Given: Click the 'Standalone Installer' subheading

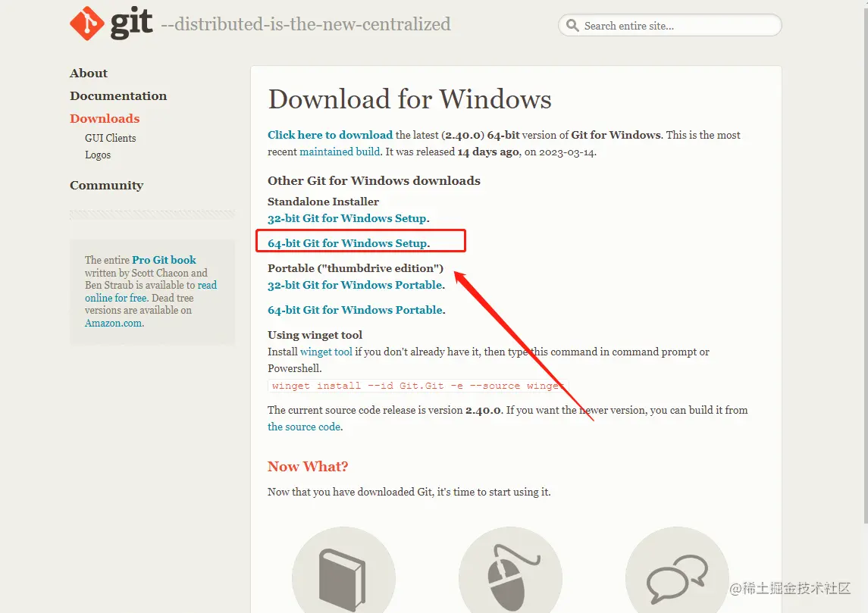Looking at the screenshot, I should coord(323,202).
